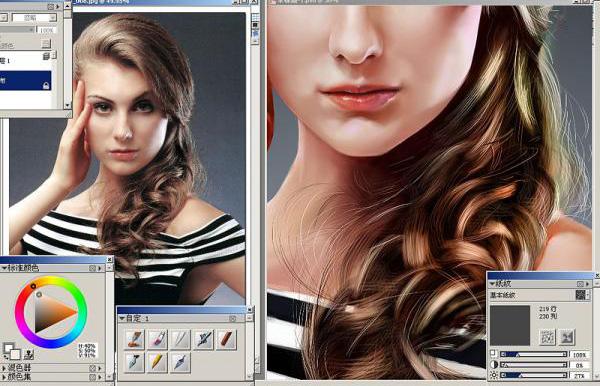The width and height of the screenshot is (600, 386).
Task: Swap main and additional colors
Action: click(x=5, y=357)
